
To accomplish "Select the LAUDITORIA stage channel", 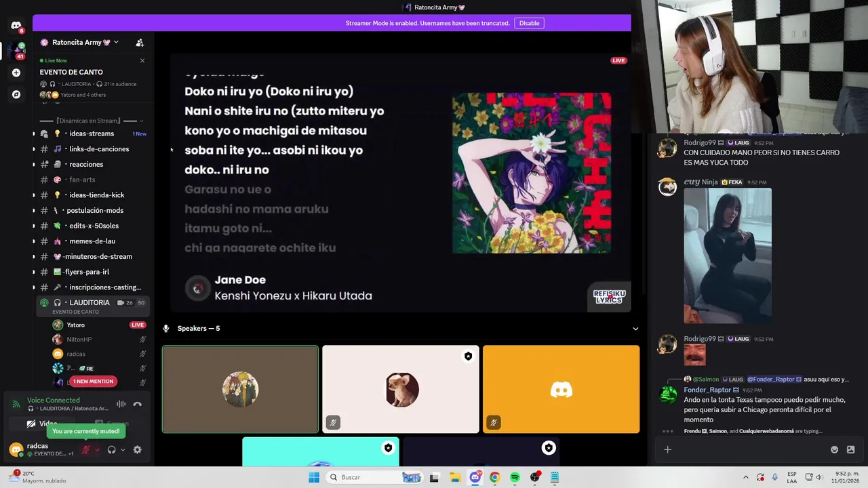I will point(93,306).
